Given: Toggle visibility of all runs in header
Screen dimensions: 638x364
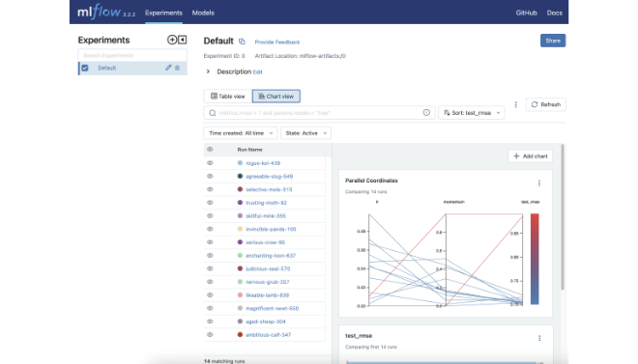Looking at the screenshot, I should point(210,149).
